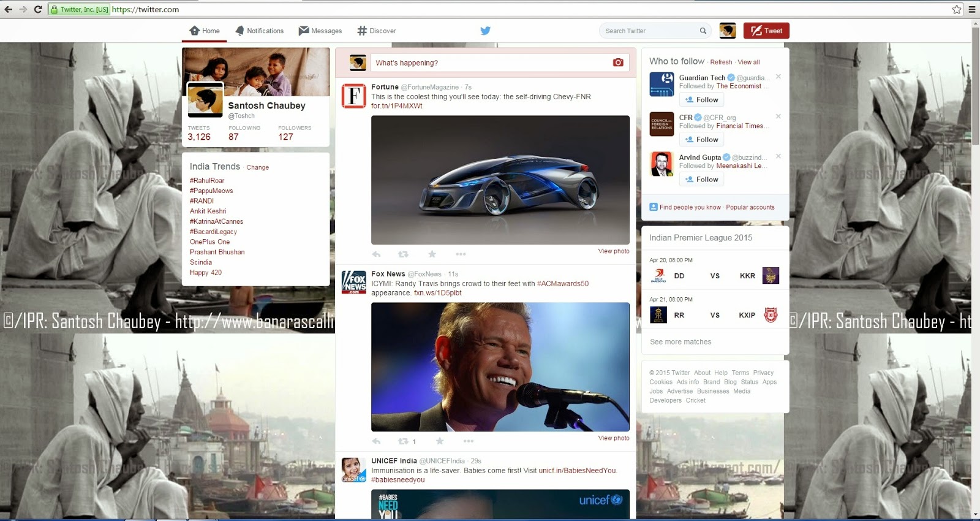Click the Fortune avatar icon
Viewport: 980px width, 521px height.
click(x=353, y=96)
